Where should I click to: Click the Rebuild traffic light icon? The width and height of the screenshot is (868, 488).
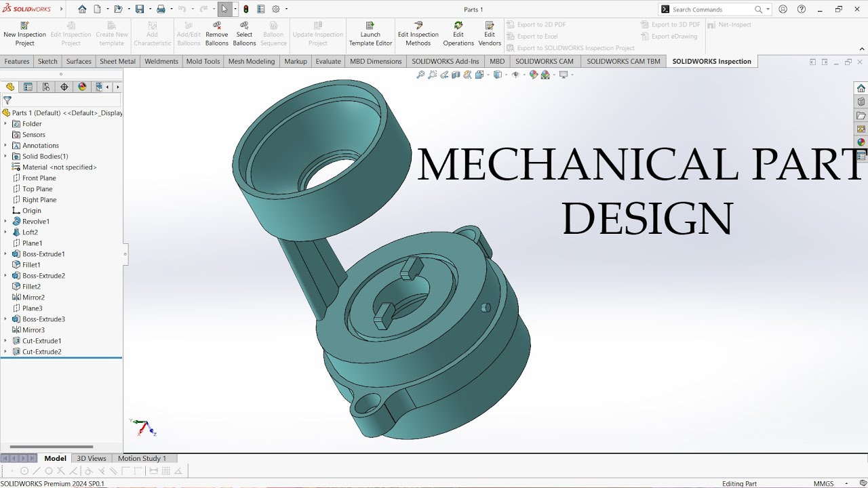pos(245,9)
